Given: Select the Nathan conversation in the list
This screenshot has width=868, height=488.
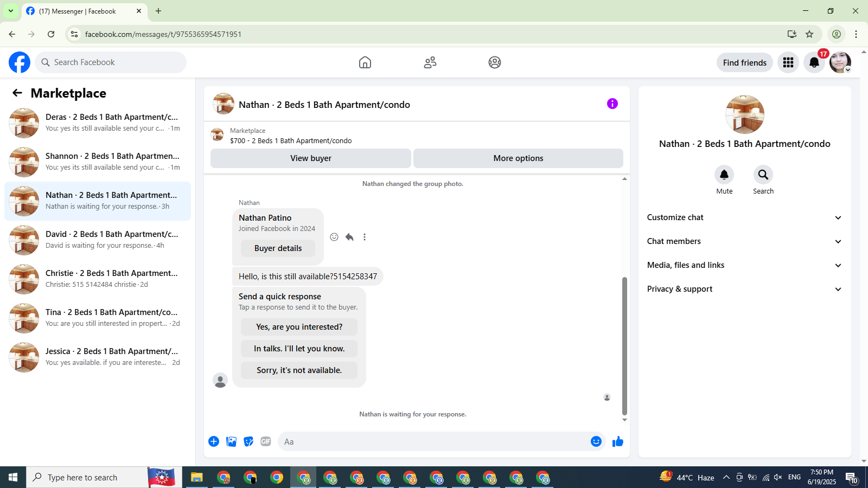Looking at the screenshot, I should pyautogui.click(x=98, y=201).
